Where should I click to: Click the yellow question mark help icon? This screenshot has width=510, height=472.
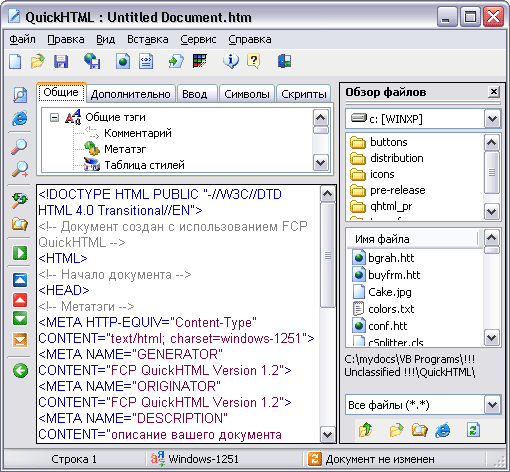[x=254, y=61]
